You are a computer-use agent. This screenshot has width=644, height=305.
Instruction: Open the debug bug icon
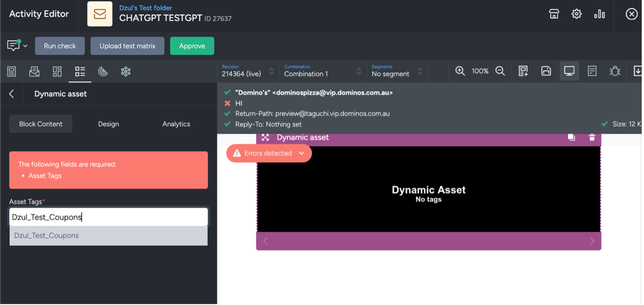pos(615,71)
